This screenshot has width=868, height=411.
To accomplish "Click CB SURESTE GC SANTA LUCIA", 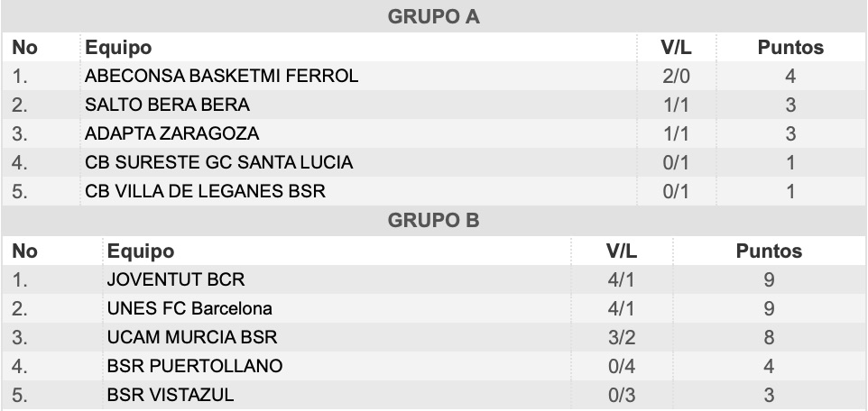I will pyautogui.click(x=218, y=162).
